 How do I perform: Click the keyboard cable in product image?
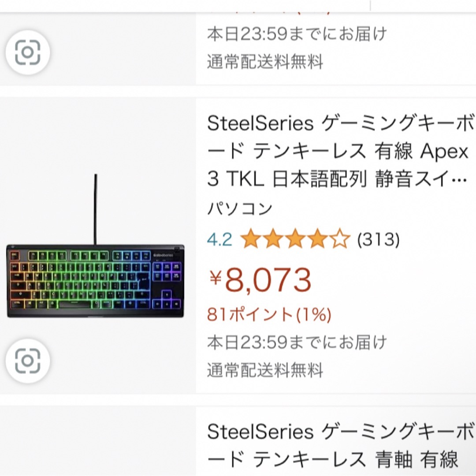pyautogui.click(x=96, y=209)
